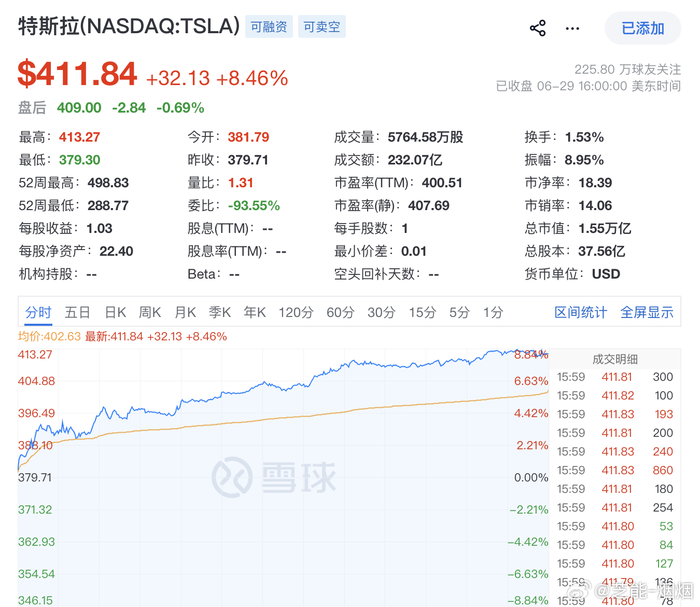
Task: Click the 成交明细 panel header
Action: (x=615, y=359)
